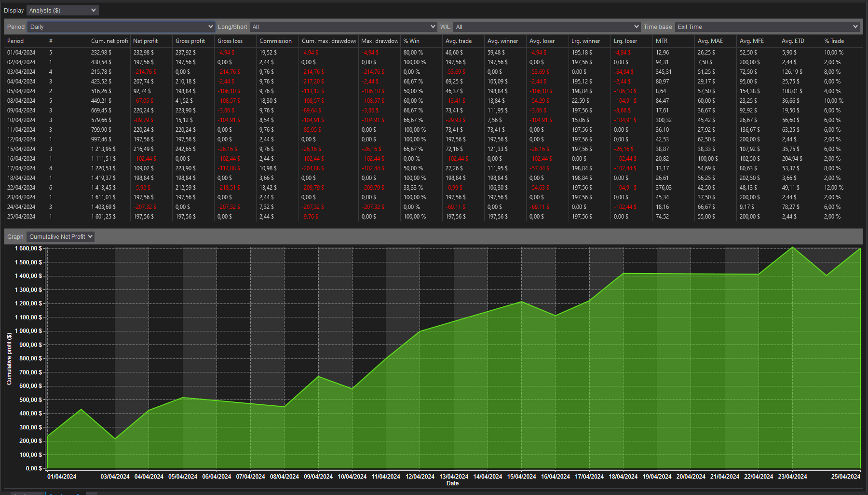Click the Avg. winner column header
This screenshot has height=495, width=868.
pyautogui.click(x=505, y=41)
